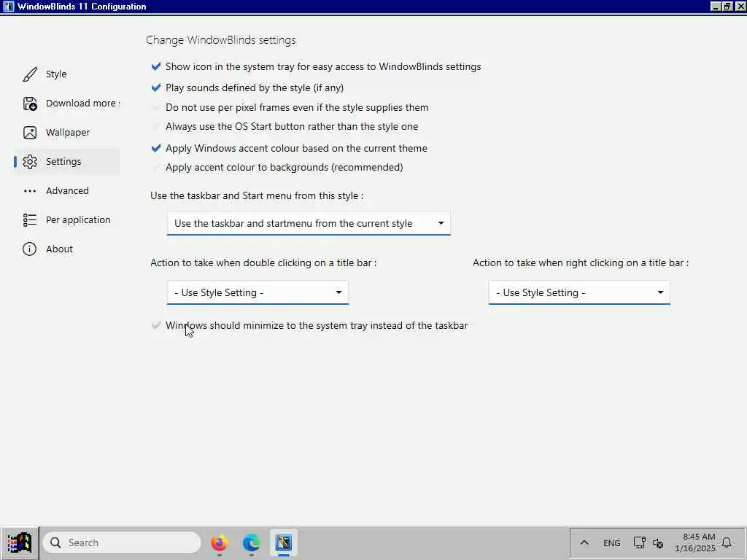Screen dimensions: 747x560
Task: Enable Do not use per pixel frames
Action: (156, 108)
